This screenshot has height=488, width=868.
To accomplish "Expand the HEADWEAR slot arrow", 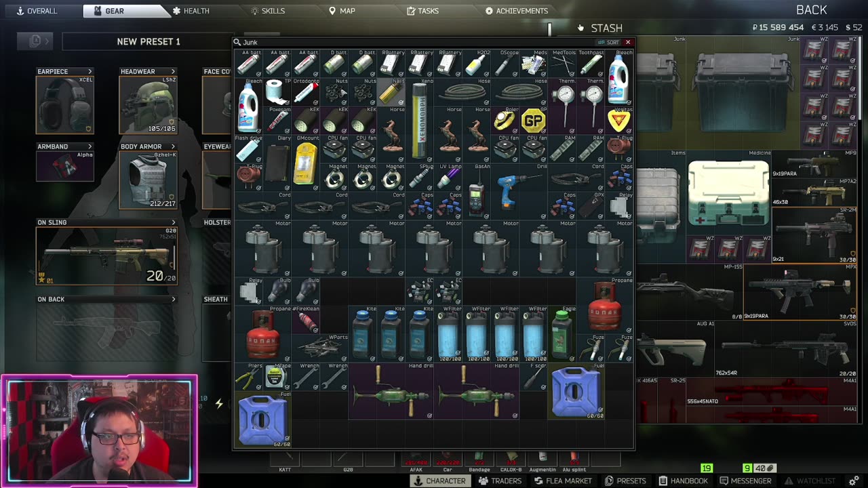I will coord(173,71).
